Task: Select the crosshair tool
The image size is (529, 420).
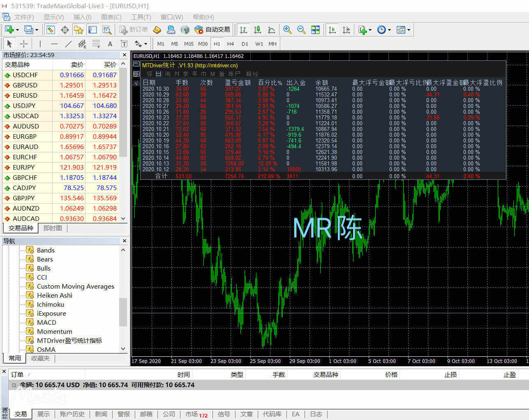Action: tap(24, 44)
